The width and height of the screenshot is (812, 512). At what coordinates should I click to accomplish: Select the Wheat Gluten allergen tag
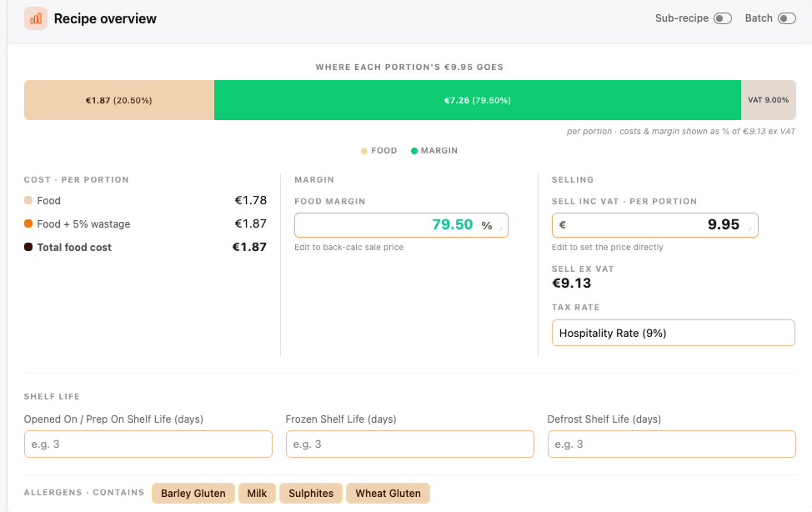[x=388, y=494]
